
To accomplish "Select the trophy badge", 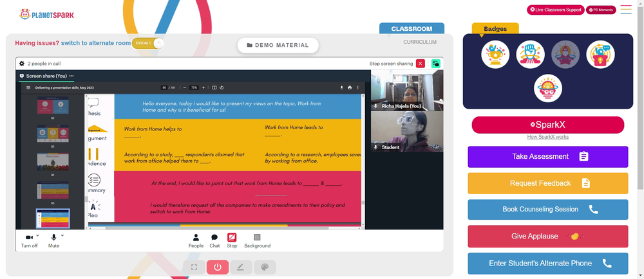I will pos(495,55).
